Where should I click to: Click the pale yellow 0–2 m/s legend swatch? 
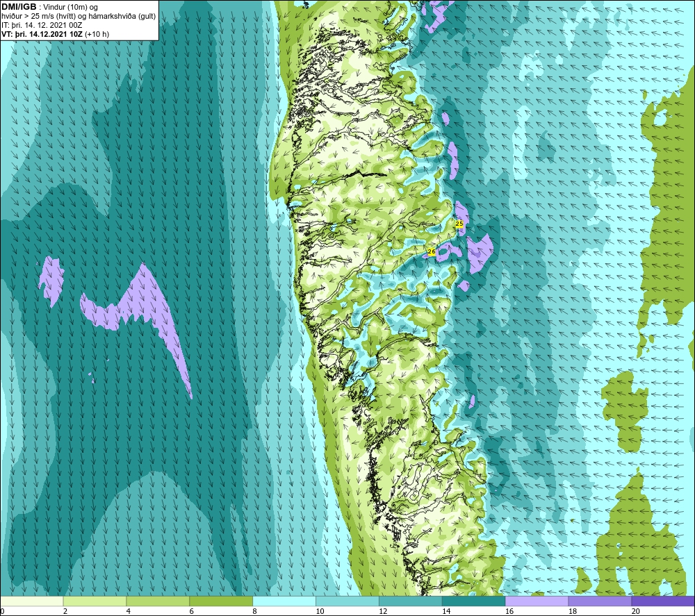point(32,601)
